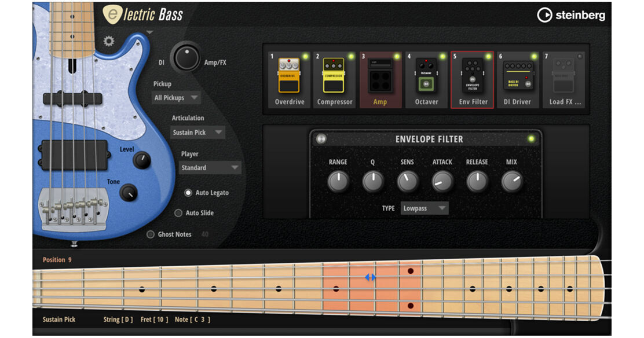This screenshot has height=338, width=644.
Task: Click the round button left of ENVELOPE FILTER title
Action: coord(321,139)
